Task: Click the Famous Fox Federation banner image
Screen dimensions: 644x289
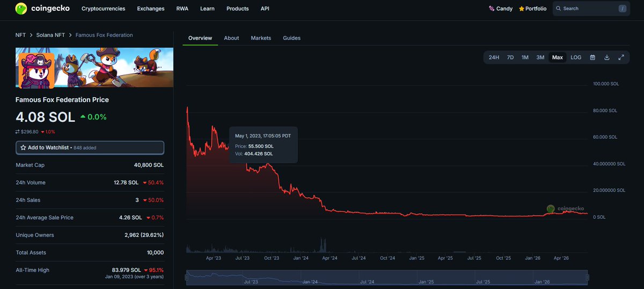Action: tap(94, 68)
